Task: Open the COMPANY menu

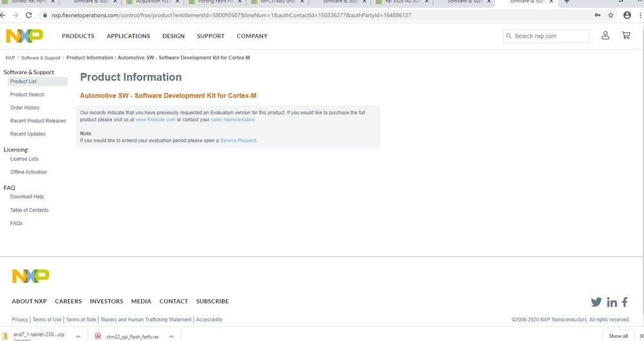Action: point(252,36)
